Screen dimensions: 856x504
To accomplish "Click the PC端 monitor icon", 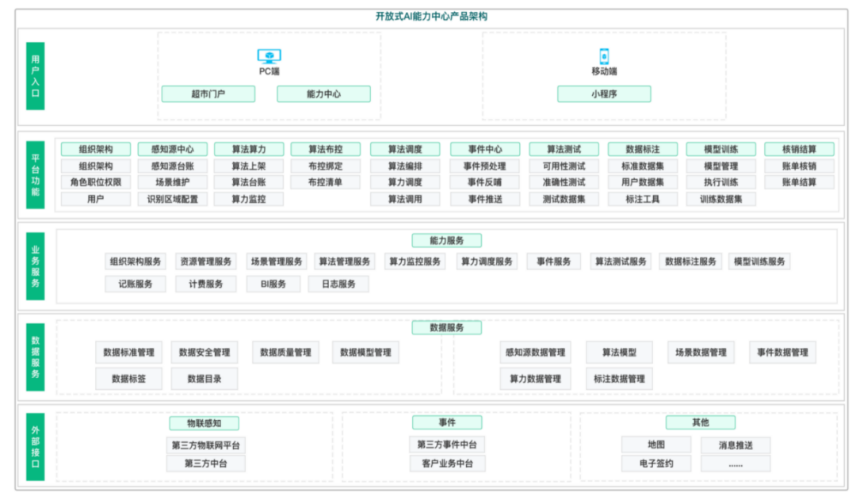I will [x=269, y=56].
